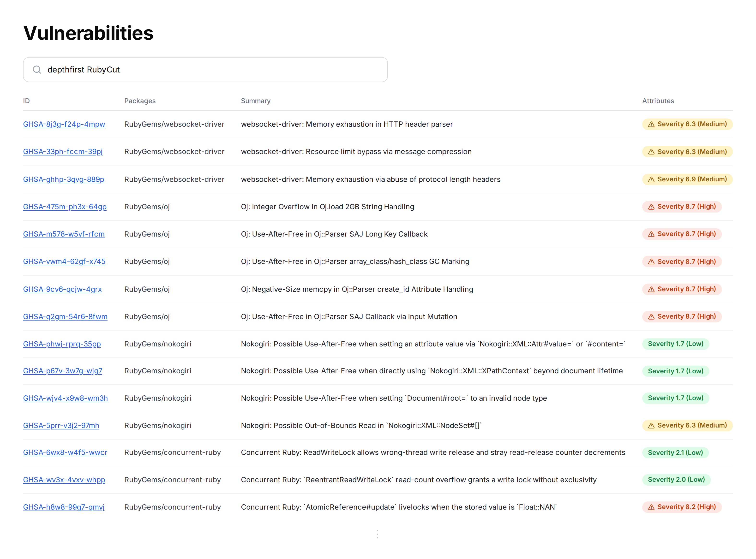
Task: Select summary about protocol length headers
Action: click(371, 179)
